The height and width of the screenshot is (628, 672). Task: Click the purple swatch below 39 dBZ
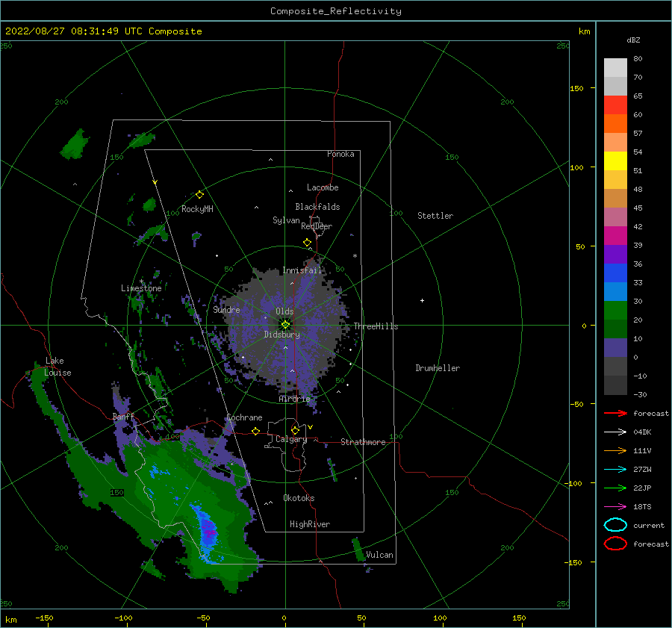coord(615,254)
